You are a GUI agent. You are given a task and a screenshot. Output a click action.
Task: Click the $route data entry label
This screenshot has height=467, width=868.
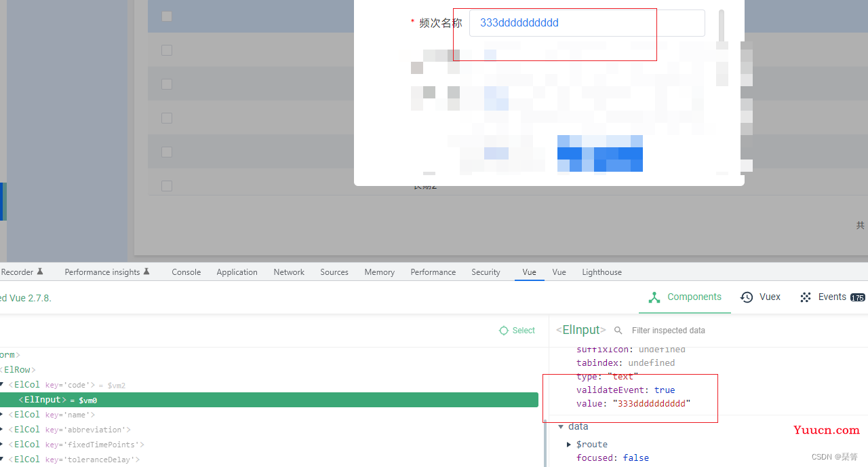[x=592, y=445]
